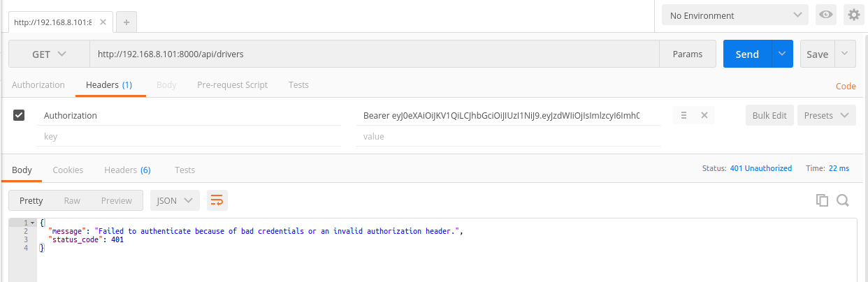Click the Authorization header key field
The width and height of the screenshot is (868, 282).
coord(189,115)
